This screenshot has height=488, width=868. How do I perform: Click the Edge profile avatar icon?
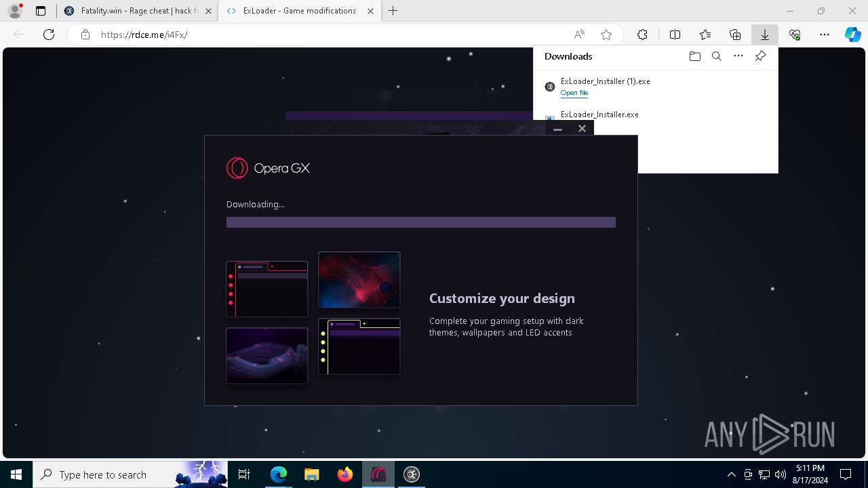click(15, 11)
